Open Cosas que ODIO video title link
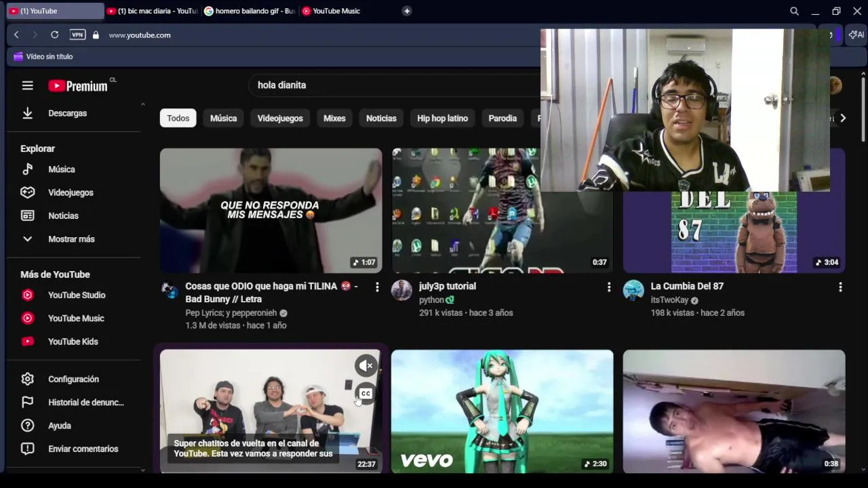 [x=271, y=293]
